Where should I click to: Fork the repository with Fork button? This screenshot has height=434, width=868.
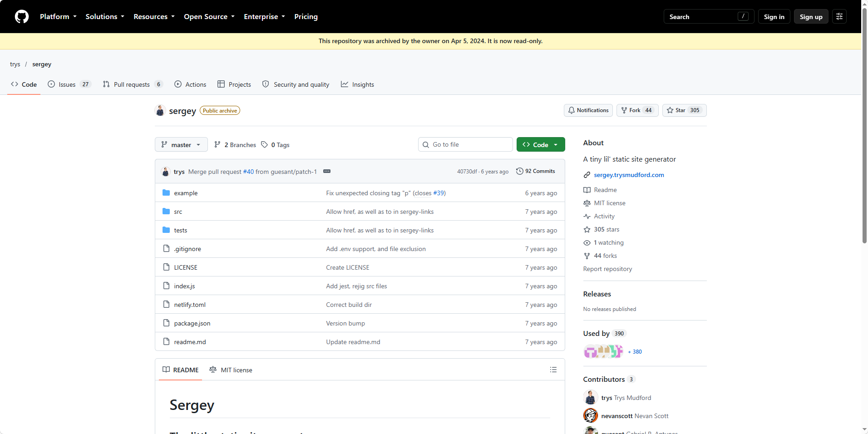pos(637,110)
